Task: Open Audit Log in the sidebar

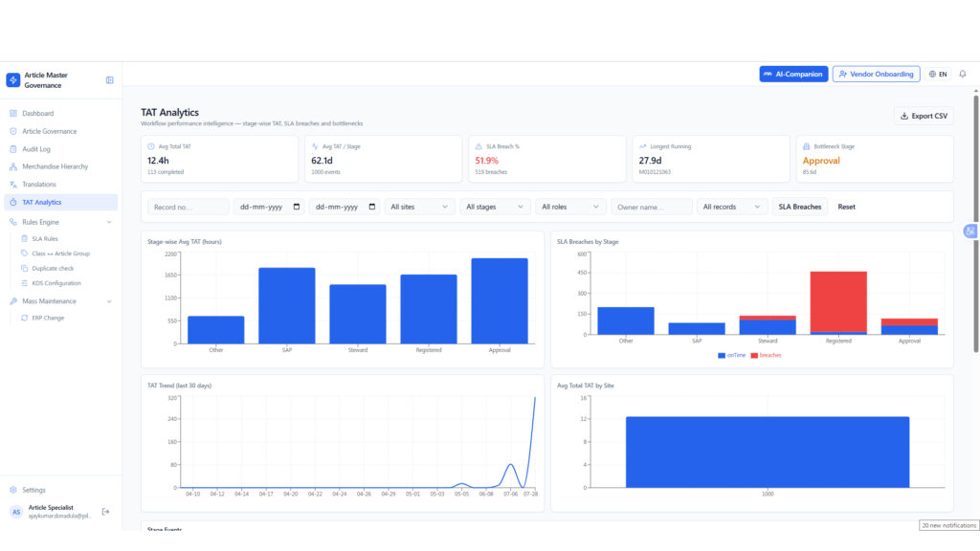Action: (35, 149)
